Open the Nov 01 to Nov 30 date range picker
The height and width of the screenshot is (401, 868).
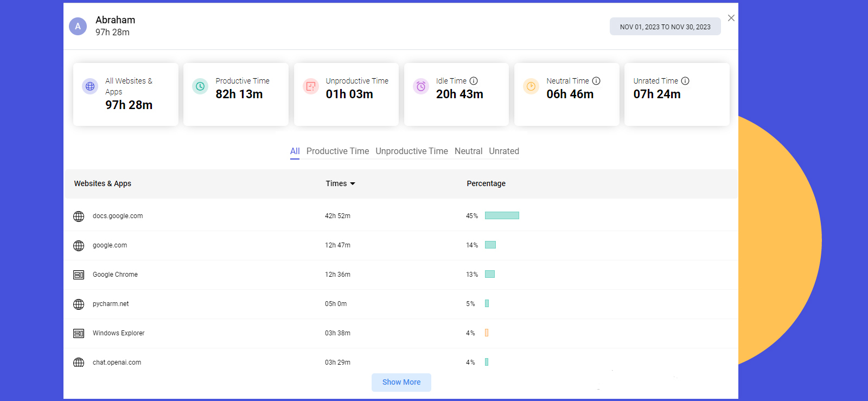coord(665,27)
